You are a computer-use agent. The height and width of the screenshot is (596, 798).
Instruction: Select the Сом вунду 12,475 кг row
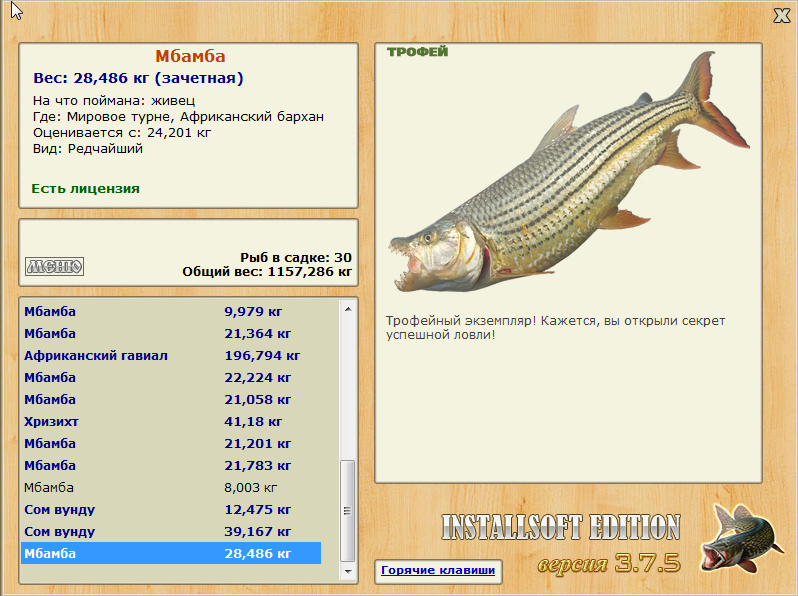point(171,509)
